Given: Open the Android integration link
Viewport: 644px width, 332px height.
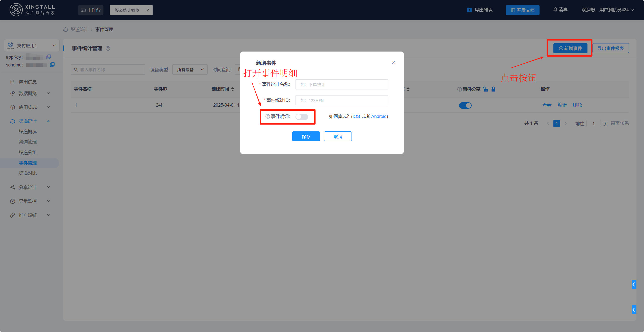Looking at the screenshot, I should pos(379,116).
